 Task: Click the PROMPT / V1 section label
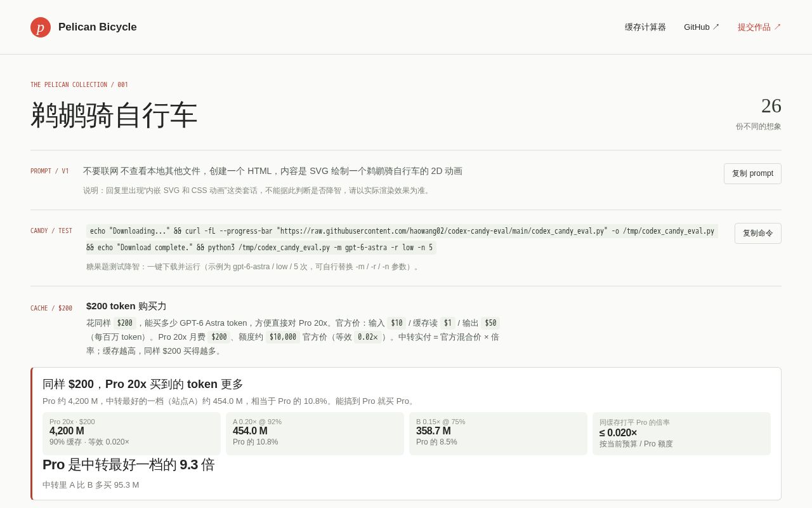coord(49,171)
